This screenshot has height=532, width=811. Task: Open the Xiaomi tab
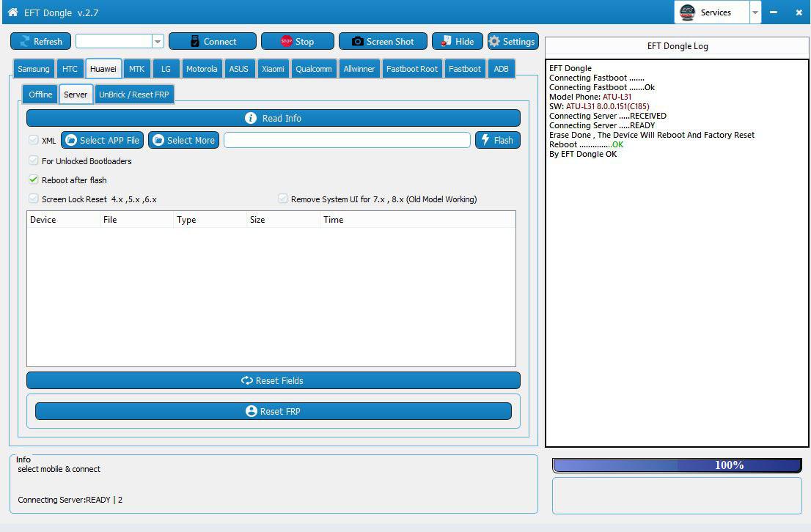273,69
